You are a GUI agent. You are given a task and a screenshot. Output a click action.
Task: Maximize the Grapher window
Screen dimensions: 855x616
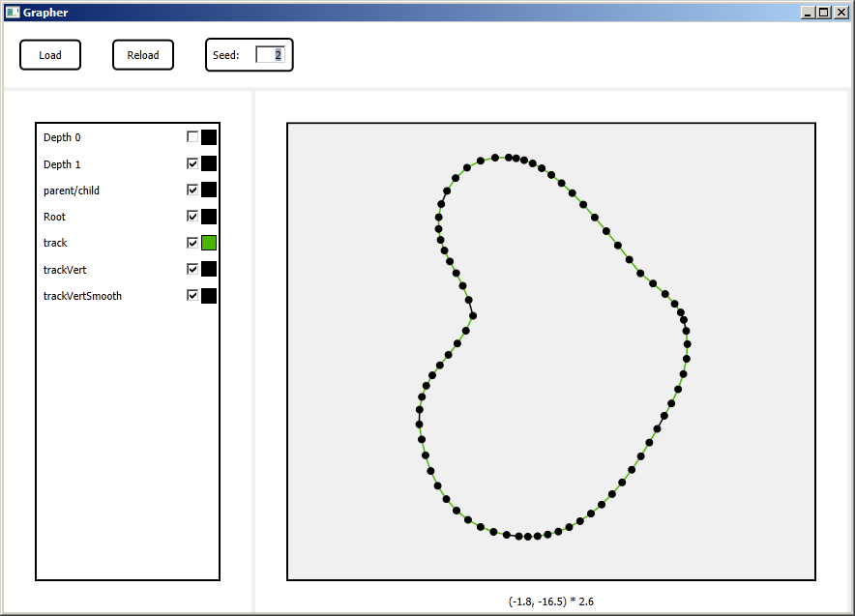823,13
